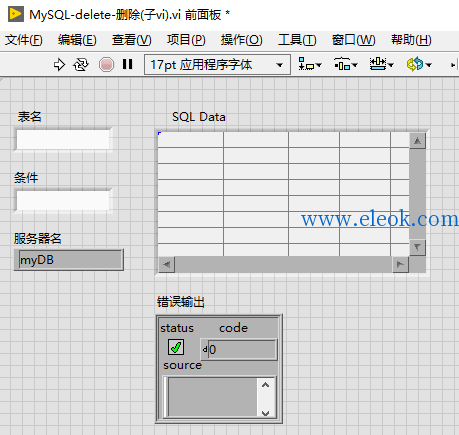Click the LabVIEW VI title icon
This screenshot has width=459, height=435.
pos(16,14)
